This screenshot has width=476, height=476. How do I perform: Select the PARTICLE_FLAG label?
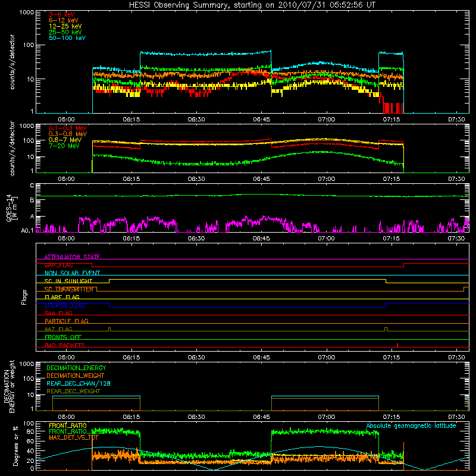[67, 321]
